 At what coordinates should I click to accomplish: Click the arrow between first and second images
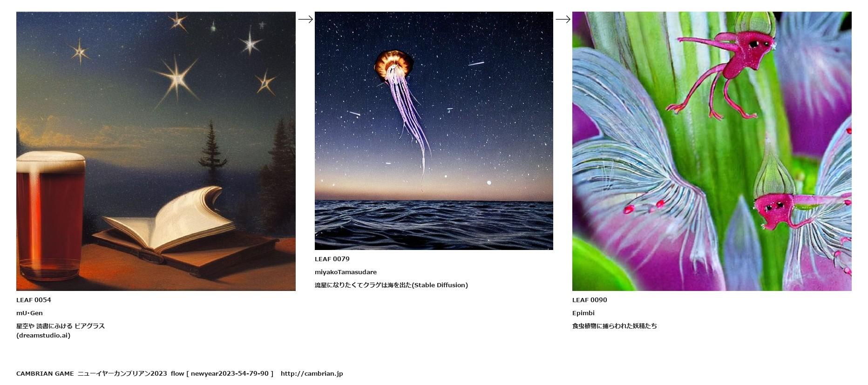[305, 19]
